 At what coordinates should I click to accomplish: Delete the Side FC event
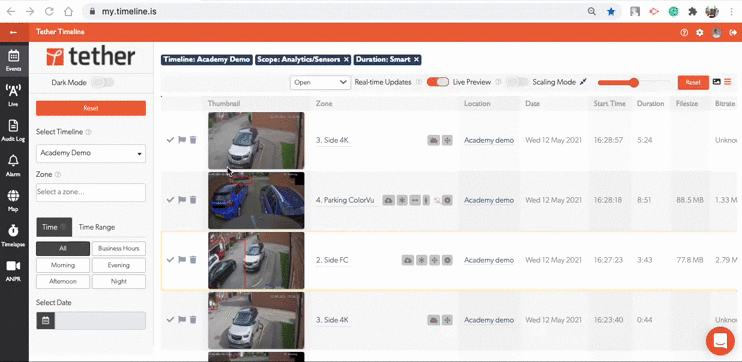coord(193,260)
